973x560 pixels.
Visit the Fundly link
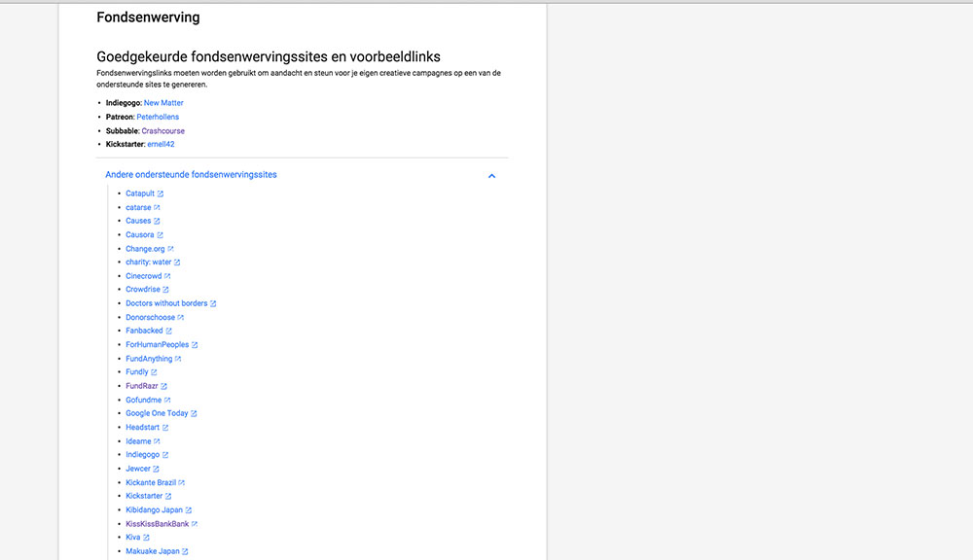pos(137,372)
